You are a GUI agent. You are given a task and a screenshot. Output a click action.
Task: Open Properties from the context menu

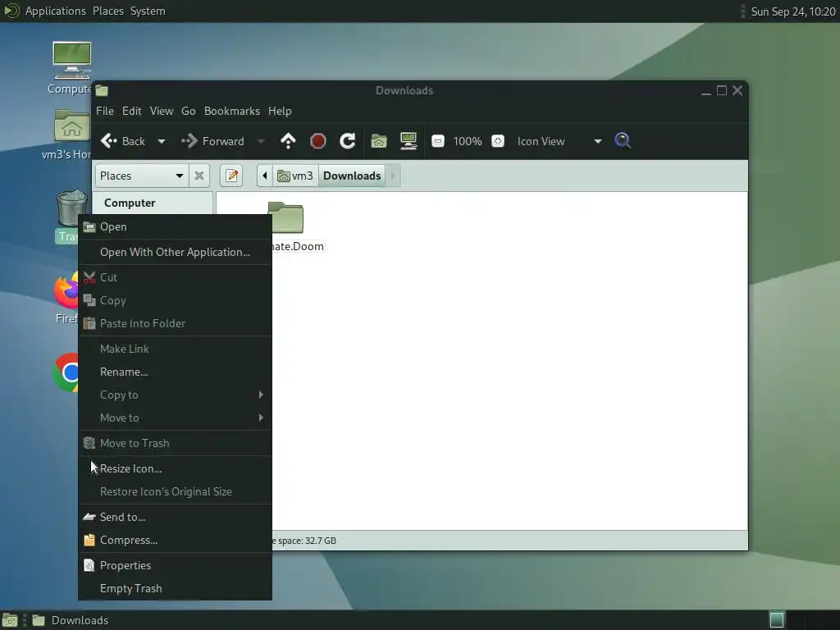pyautogui.click(x=176, y=565)
